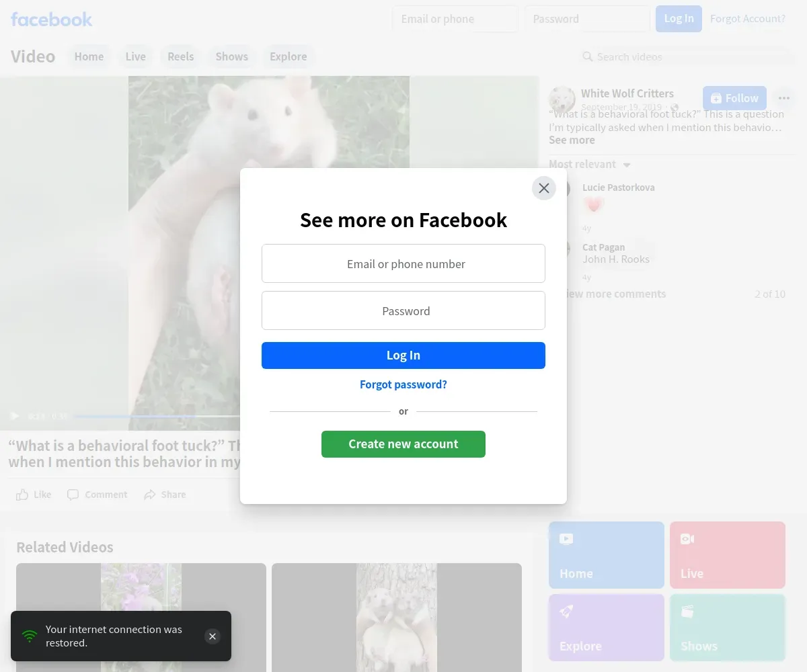Switch to the Reels video tab
The height and width of the screenshot is (672, 807).
180,56
